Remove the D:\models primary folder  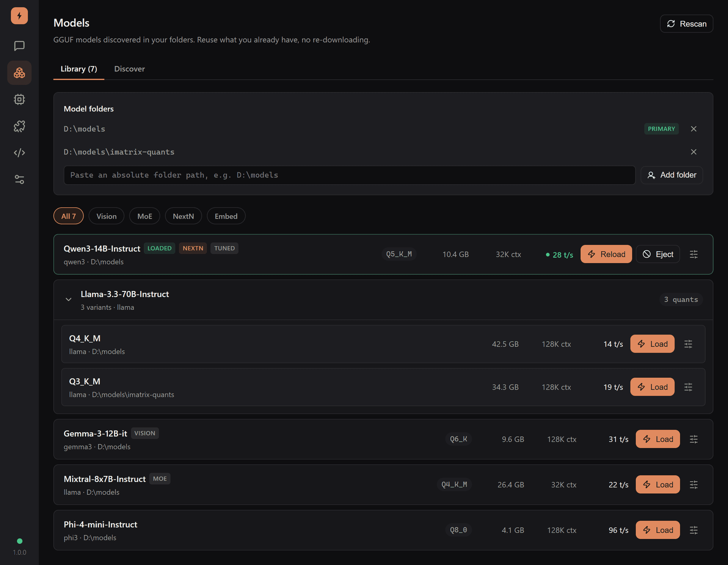point(693,129)
